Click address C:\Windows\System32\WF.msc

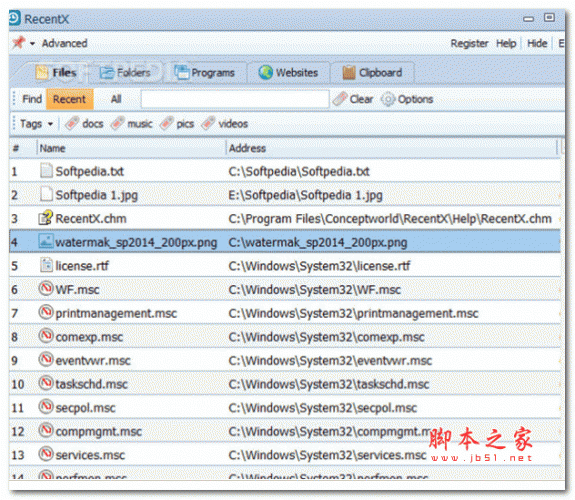pos(315,290)
